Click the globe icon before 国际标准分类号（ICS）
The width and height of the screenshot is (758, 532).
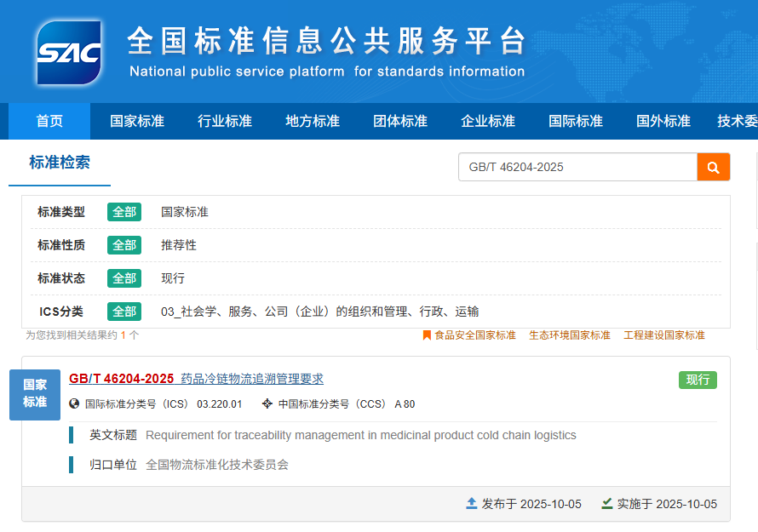coord(73,404)
